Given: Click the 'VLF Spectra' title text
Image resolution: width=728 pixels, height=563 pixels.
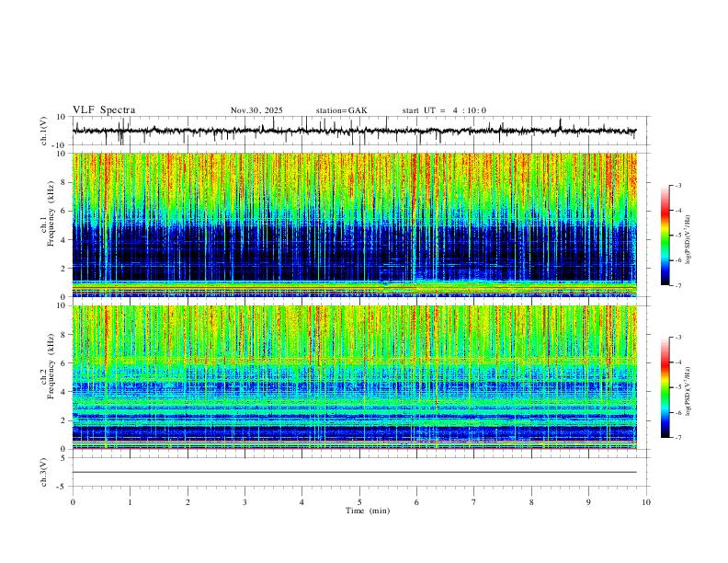Looking at the screenshot, I should pos(104,110).
